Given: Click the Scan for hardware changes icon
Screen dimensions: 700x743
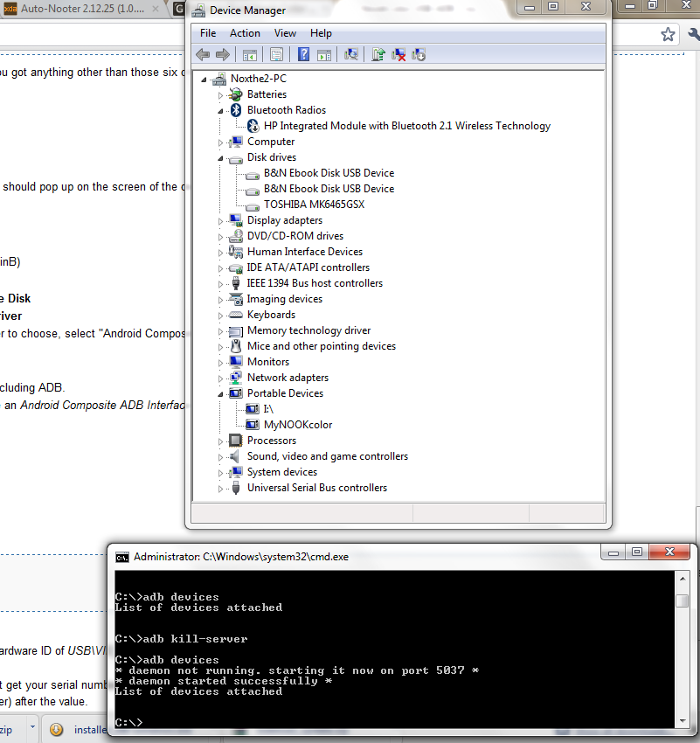Looking at the screenshot, I should [351, 55].
